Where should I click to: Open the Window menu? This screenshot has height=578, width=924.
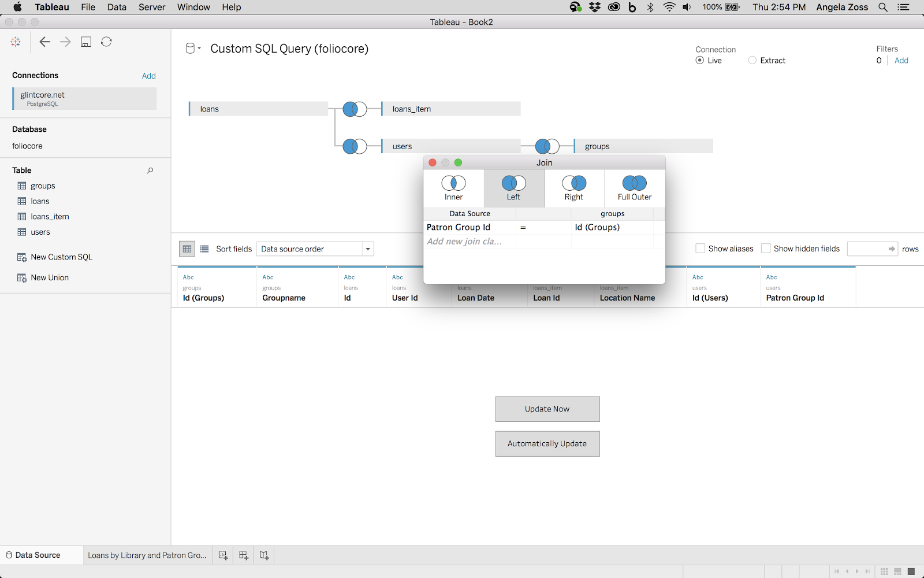(x=193, y=7)
